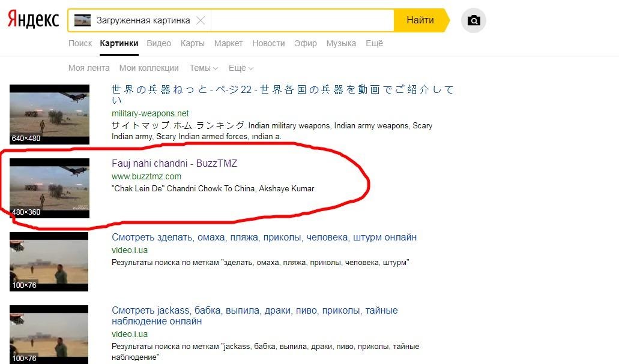Image resolution: width=619 pixels, height=364 pixels.
Task: Remove the uploaded picture with the X
Action: [x=201, y=20]
